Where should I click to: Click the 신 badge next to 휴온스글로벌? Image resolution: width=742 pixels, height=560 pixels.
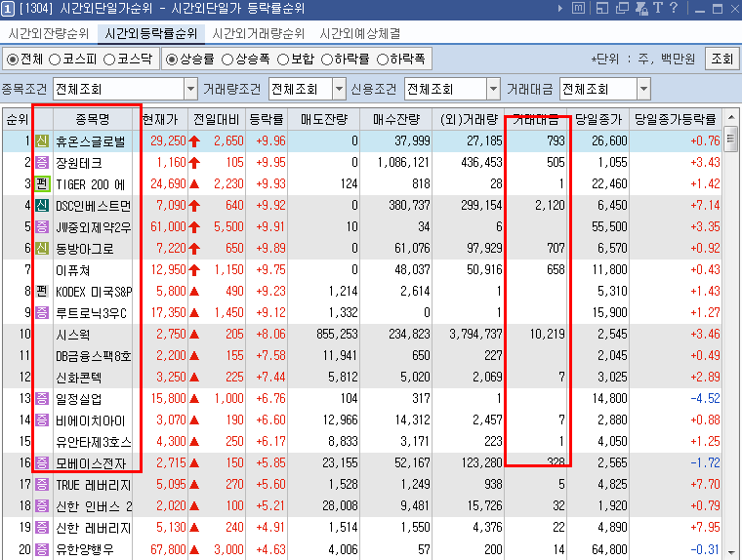[x=42, y=140]
